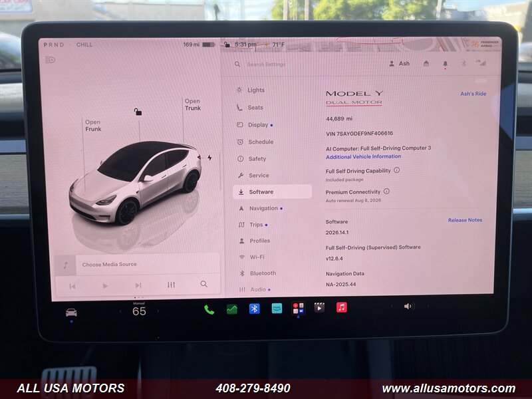Open the Ash driver profile selector

pyautogui.click(x=399, y=64)
